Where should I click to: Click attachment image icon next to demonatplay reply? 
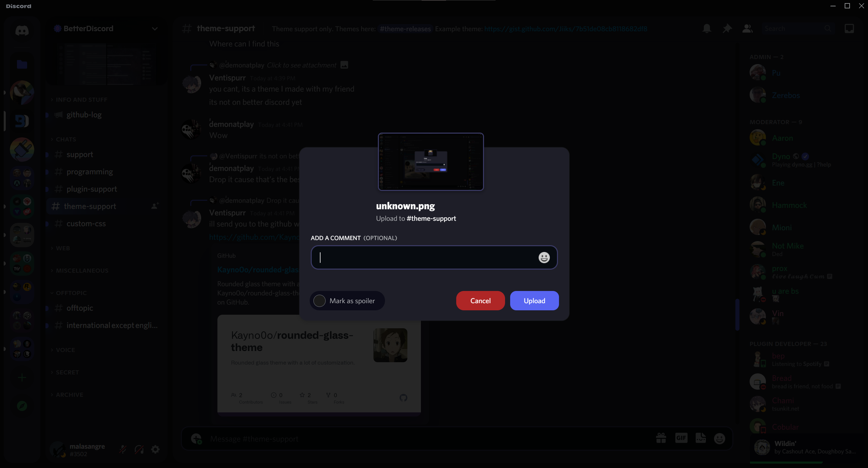(344, 65)
